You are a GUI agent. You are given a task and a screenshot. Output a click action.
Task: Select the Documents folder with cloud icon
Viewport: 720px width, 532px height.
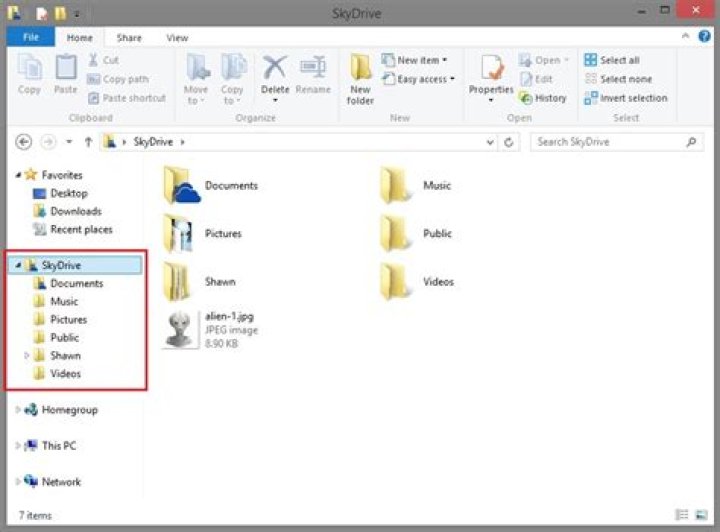tap(211, 185)
